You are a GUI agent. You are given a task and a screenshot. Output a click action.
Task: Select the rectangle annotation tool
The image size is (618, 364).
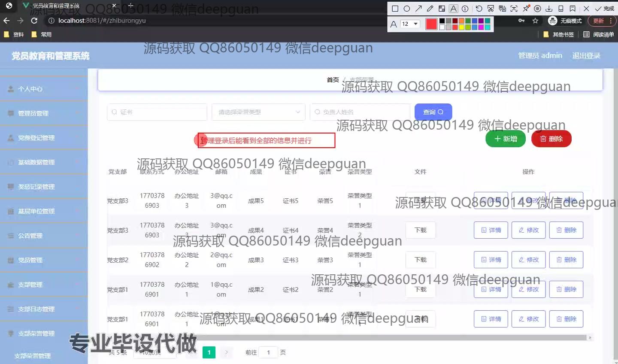tap(395, 9)
